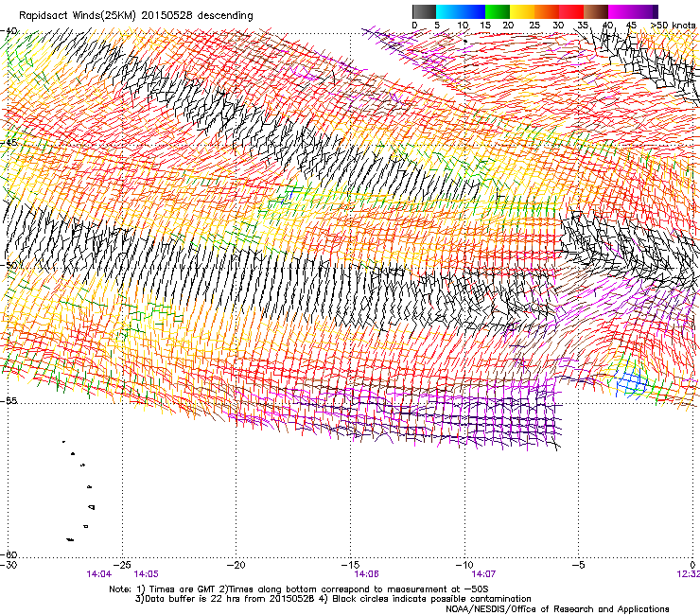700x615 pixels.
Task: Click the -30 longitude axis label
Action: [x=9, y=565]
